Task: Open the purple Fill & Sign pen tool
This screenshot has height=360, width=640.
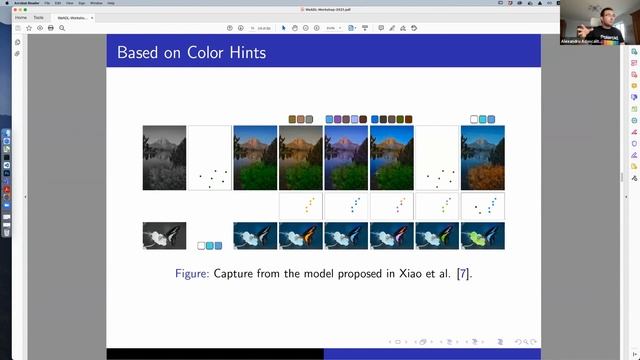Action: coord(634,155)
